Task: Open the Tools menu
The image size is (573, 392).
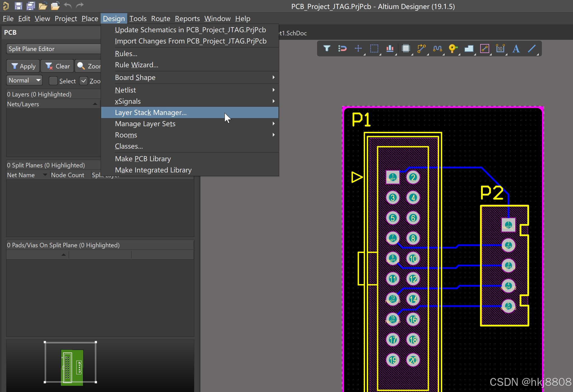Action: click(138, 19)
